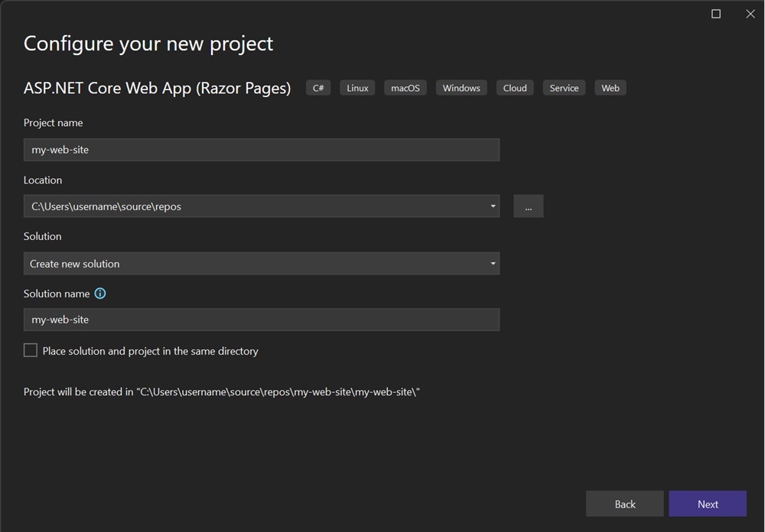The width and height of the screenshot is (765, 532).
Task: Close the Configure your new project dialog
Action: [x=750, y=15]
